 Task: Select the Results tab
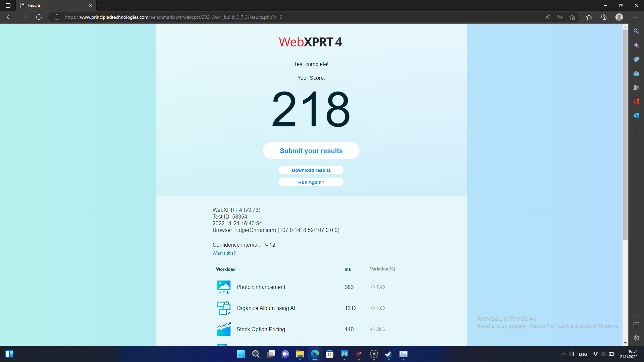click(x=55, y=5)
